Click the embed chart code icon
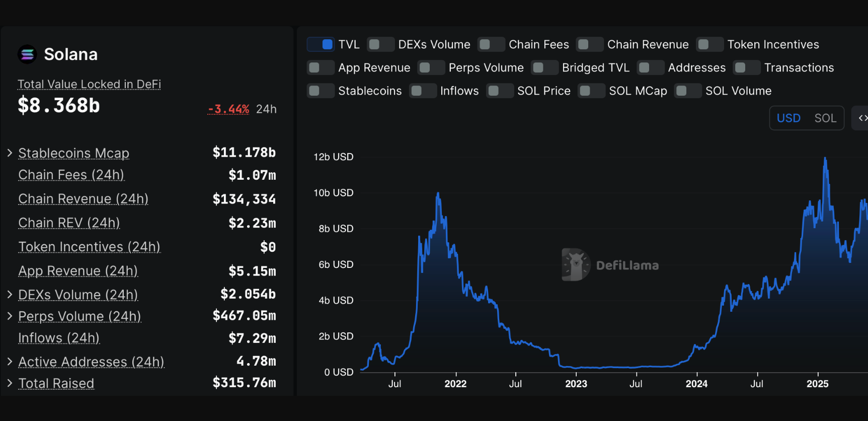Viewport: 868px width, 421px height. click(x=862, y=118)
